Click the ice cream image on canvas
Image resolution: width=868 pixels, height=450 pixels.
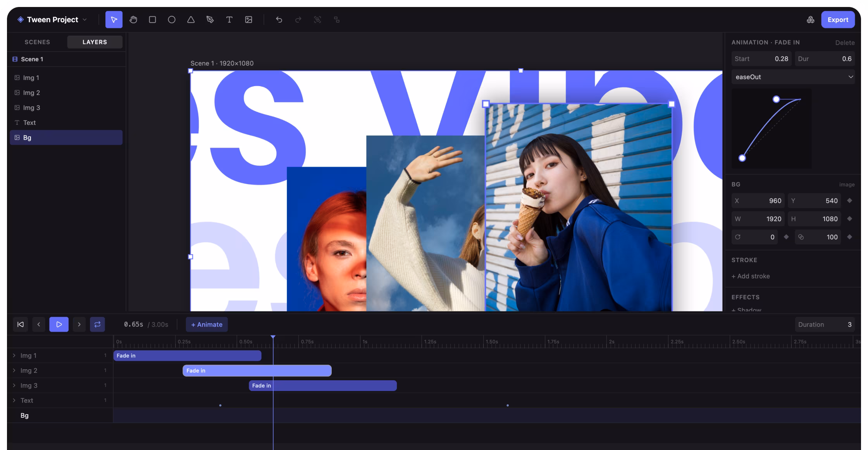point(579,208)
